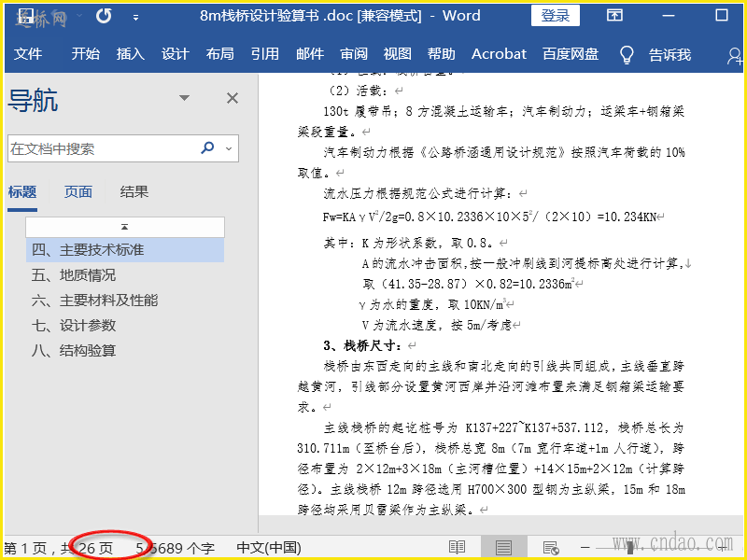747x560 pixels.
Task: Close the 导航 navigation pane
Action: [x=233, y=98]
